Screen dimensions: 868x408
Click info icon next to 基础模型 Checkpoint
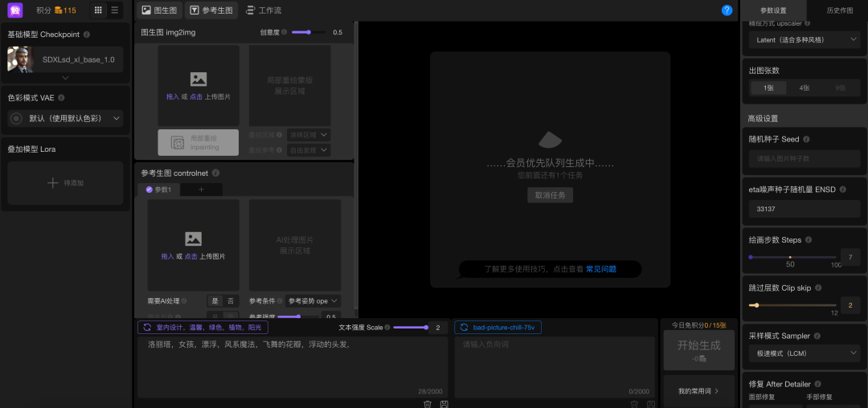pyautogui.click(x=87, y=35)
